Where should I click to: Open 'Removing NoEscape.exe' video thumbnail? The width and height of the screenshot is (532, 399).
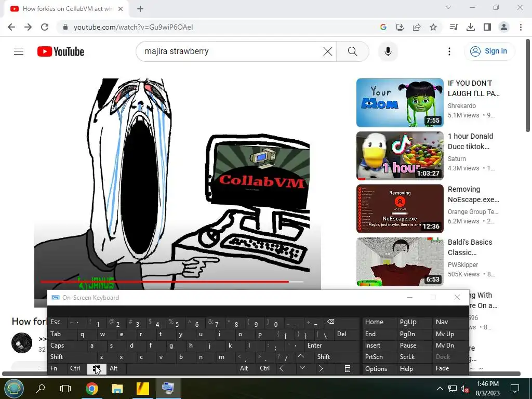click(x=400, y=209)
